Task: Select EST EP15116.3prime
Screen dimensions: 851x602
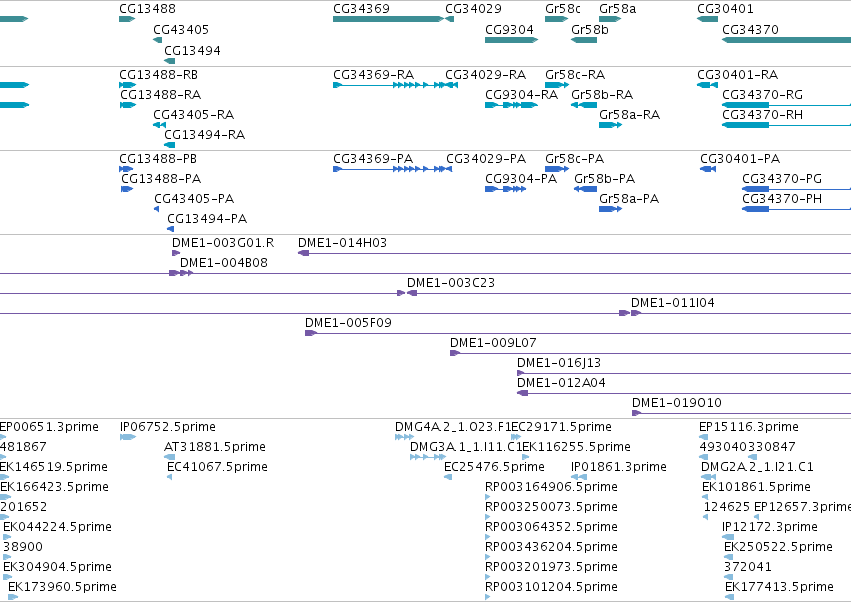Action: pos(703,437)
